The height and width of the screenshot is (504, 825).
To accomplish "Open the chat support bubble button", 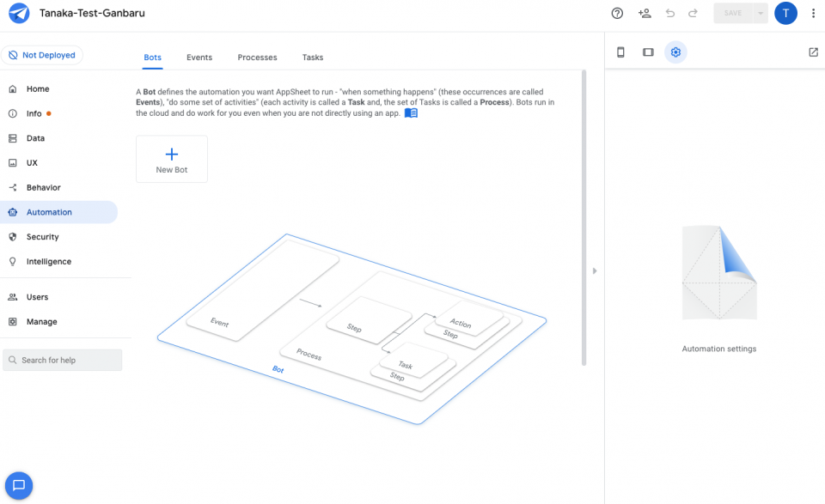I will click(x=19, y=485).
